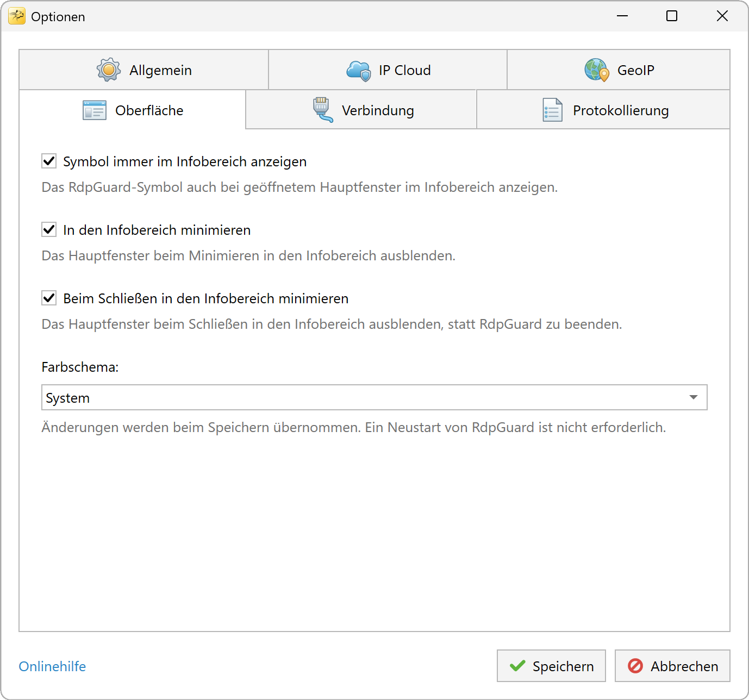Viewport: 749px width, 700px height.
Task: Minimize the Optionen window
Action: [622, 16]
